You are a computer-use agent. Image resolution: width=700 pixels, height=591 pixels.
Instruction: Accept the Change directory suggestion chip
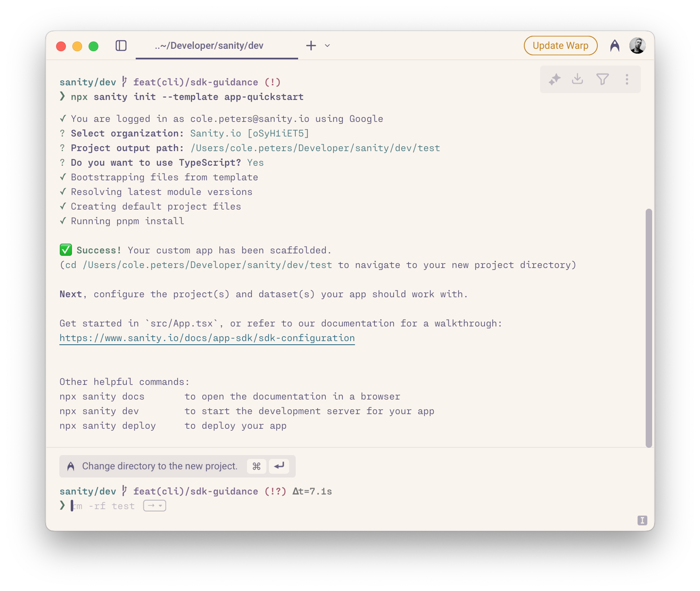(160, 466)
